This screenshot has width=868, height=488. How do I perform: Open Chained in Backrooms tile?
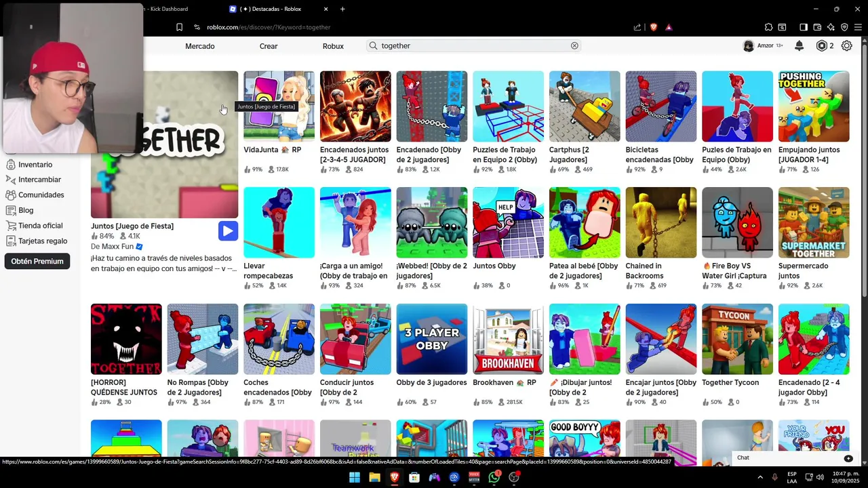pyautogui.click(x=661, y=239)
